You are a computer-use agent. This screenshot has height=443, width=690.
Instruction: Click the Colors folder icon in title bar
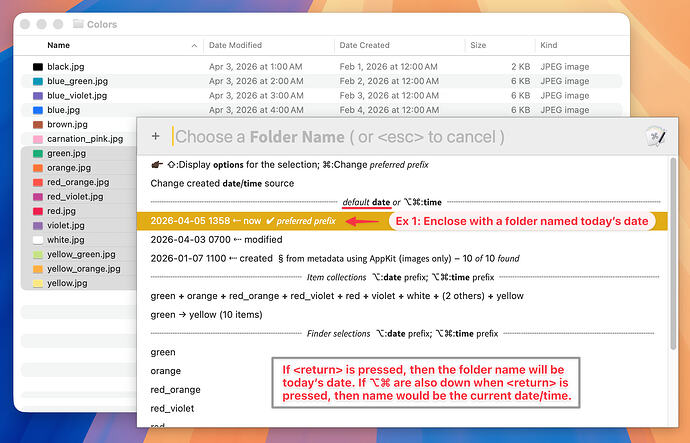click(x=78, y=24)
